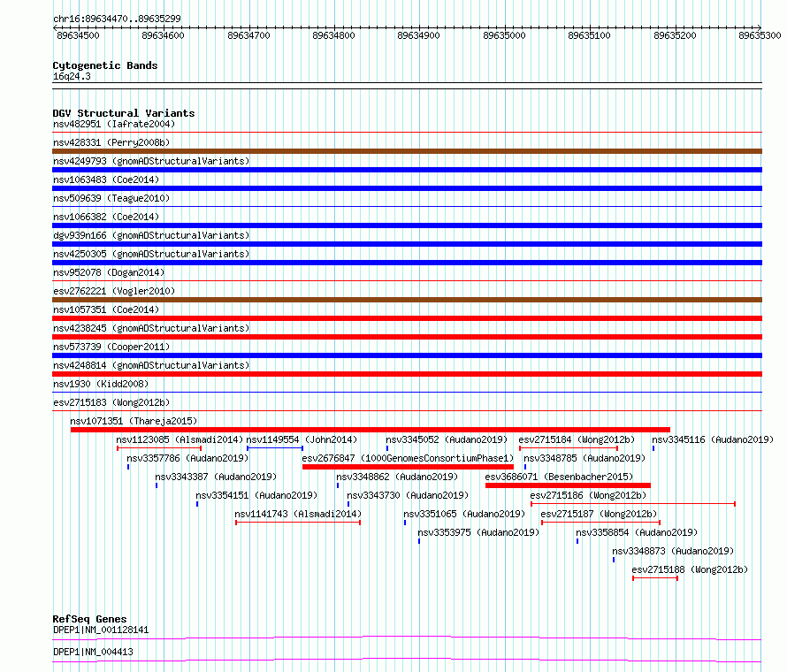The image size is (787, 672).
Task: Select the brown nsv428331 (Perry2008b) variant bar
Action: point(407,151)
